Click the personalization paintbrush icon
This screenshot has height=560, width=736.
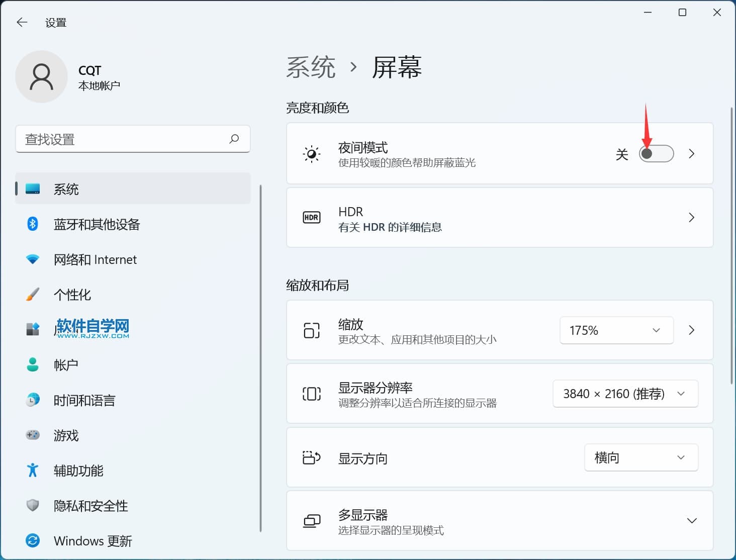33,295
